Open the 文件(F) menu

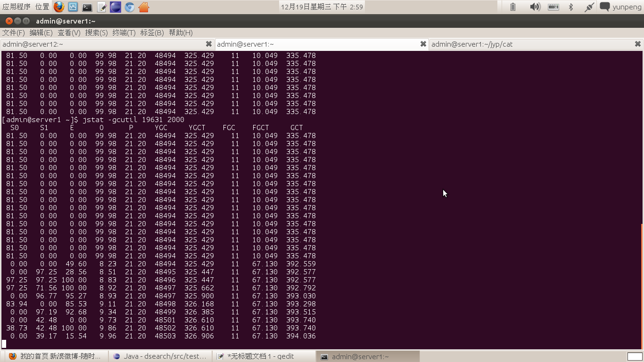pyautogui.click(x=13, y=33)
